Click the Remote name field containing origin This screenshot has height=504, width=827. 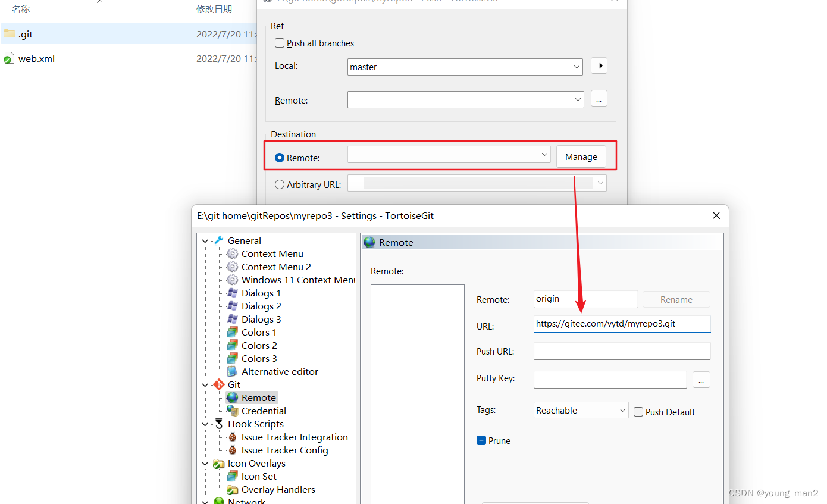point(586,299)
